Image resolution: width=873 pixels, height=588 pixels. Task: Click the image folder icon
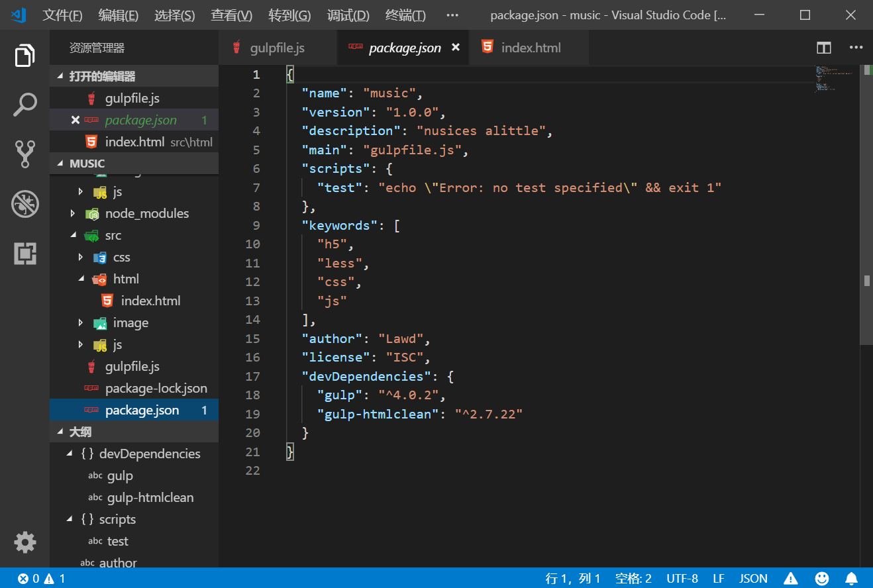(x=100, y=322)
